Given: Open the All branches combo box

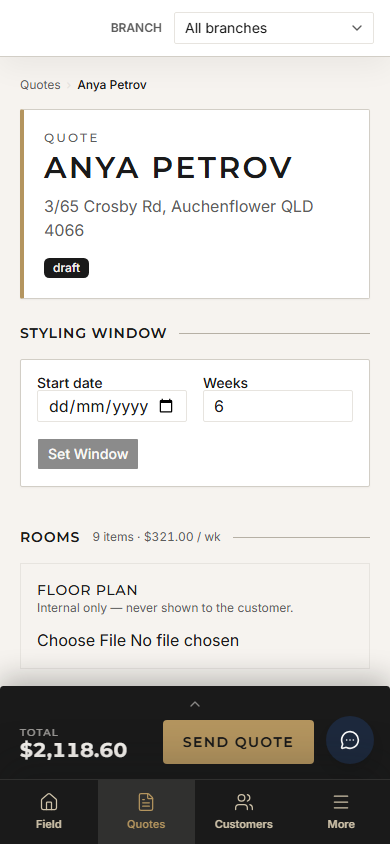Looking at the screenshot, I should point(274,28).
